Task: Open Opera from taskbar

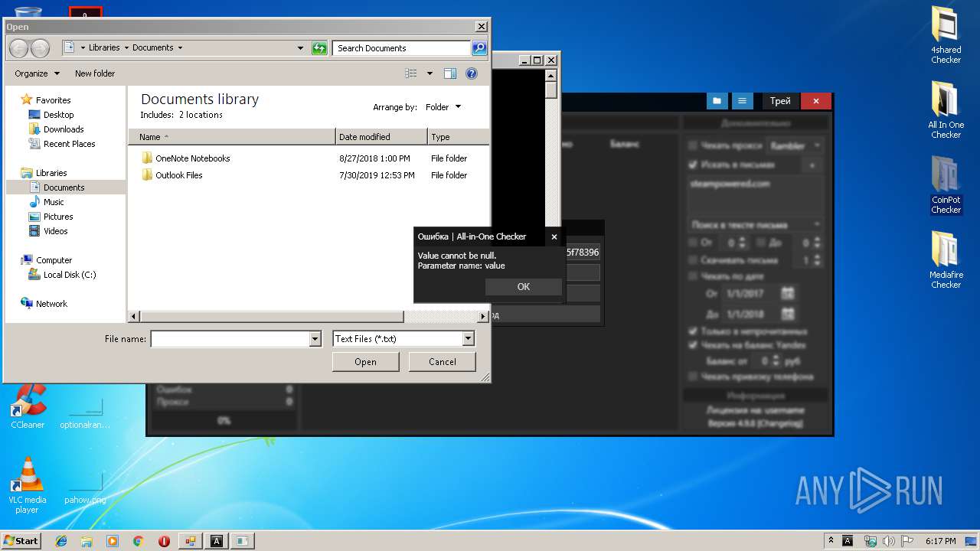Action: (x=164, y=541)
